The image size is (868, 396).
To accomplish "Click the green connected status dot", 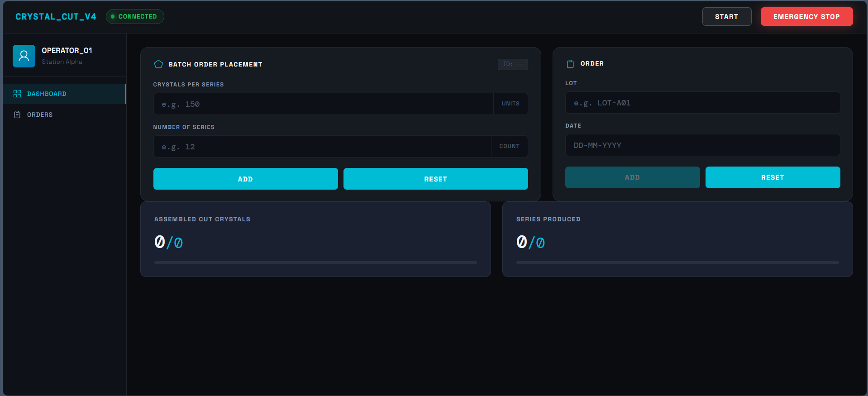I will pyautogui.click(x=113, y=17).
